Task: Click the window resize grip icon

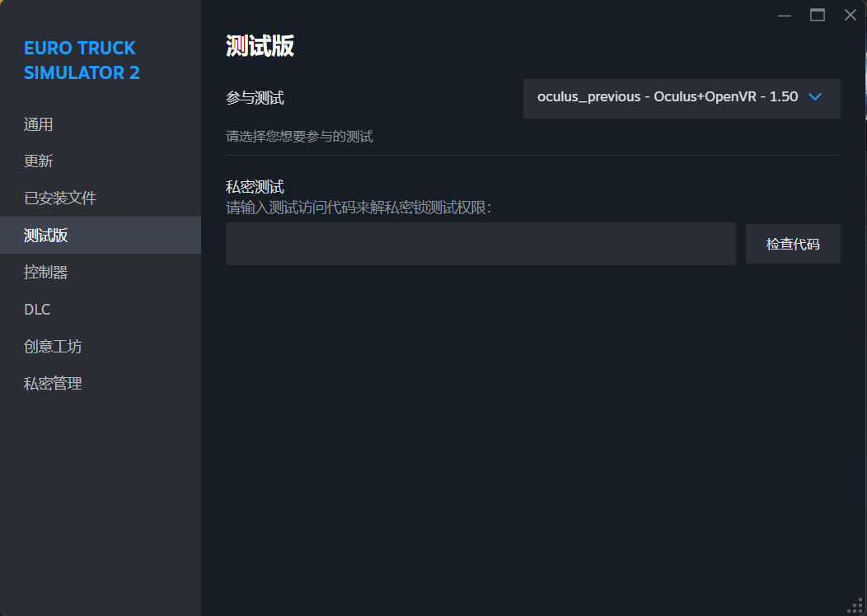Action: [x=855, y=605]
